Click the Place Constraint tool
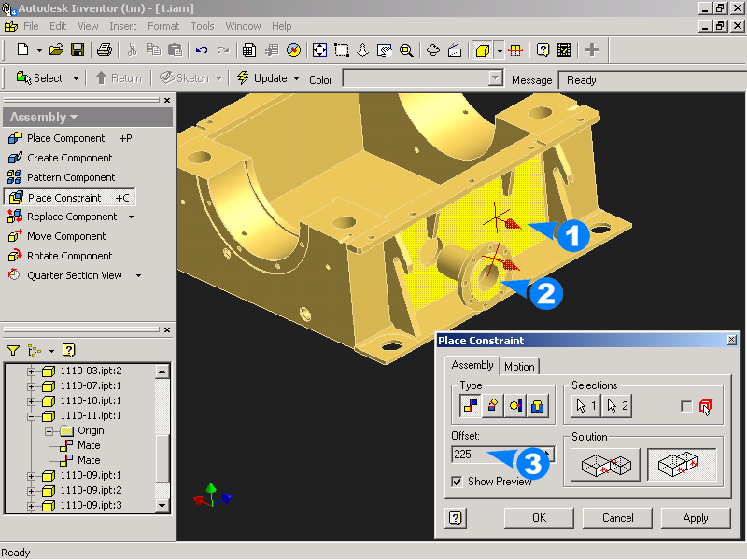Screen dimensions: 747x560 coord(69,197)
